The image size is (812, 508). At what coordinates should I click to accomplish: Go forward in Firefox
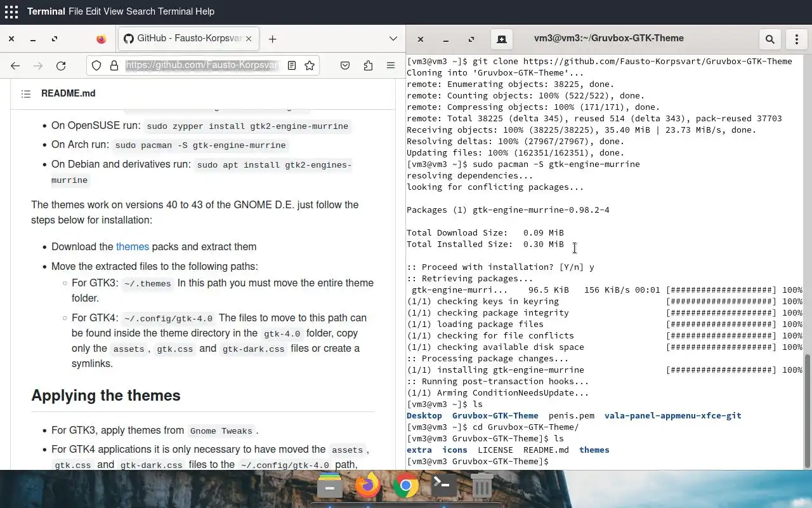tap(38, 65)
